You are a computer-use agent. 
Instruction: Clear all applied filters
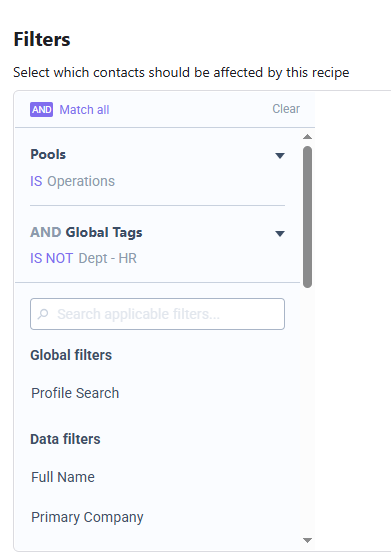tap(286, 109)
